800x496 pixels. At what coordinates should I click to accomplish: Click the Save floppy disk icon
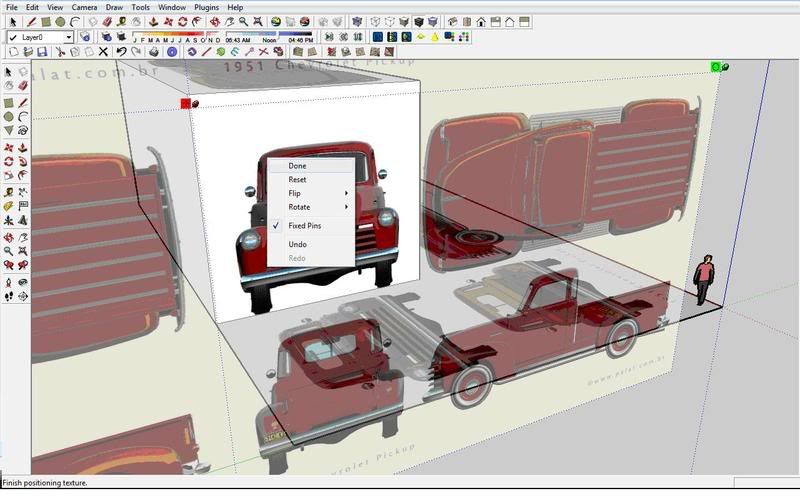point(44,51)
